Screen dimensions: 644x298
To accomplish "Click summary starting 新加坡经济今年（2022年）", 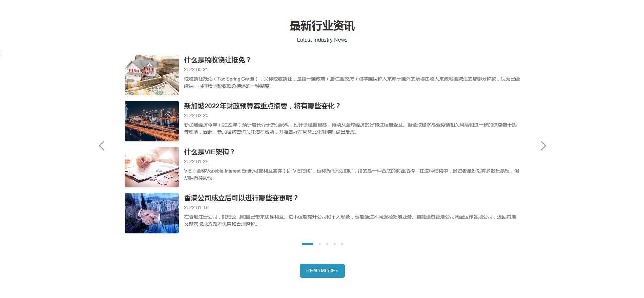I will click(350, 129).
